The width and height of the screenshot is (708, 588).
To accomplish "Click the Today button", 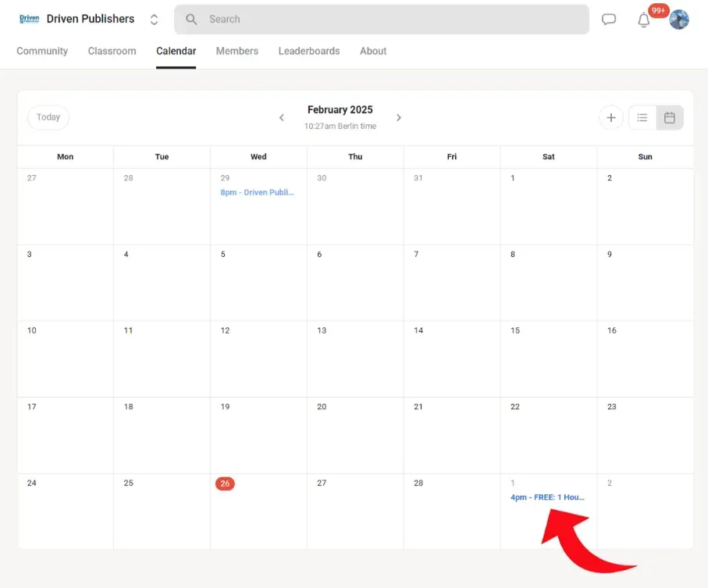I will 48,117.
